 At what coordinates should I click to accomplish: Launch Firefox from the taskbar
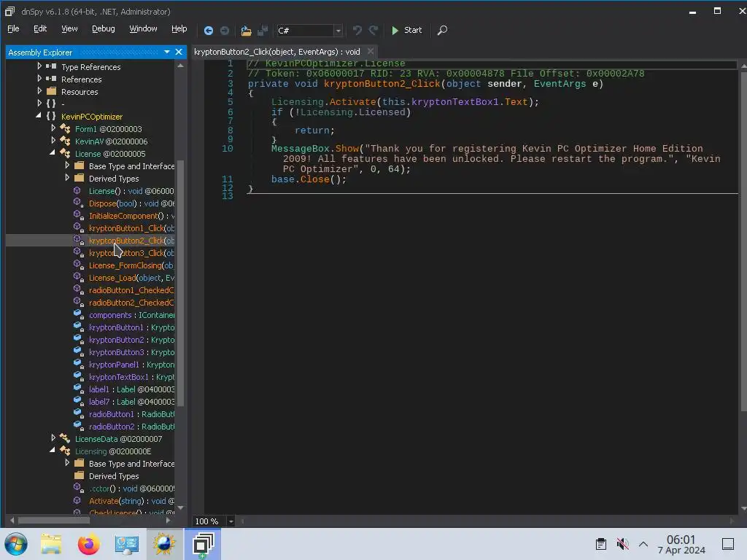pos(88,544)
